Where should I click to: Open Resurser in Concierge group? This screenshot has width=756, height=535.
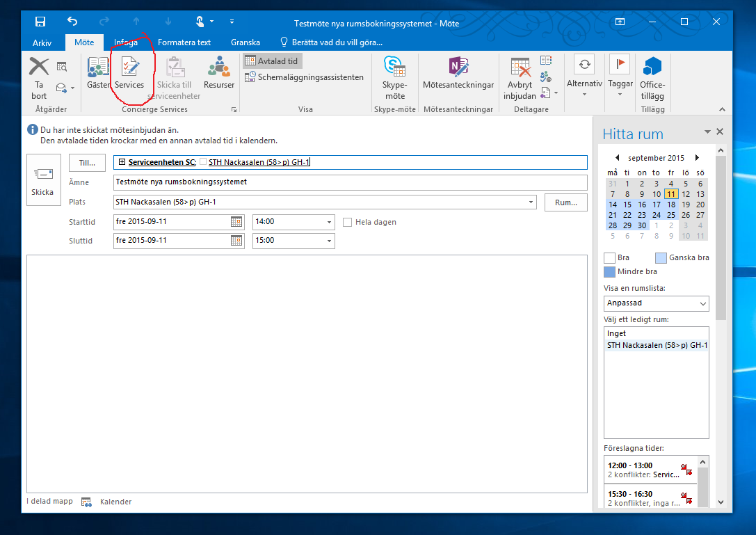[x=219, y=73]
